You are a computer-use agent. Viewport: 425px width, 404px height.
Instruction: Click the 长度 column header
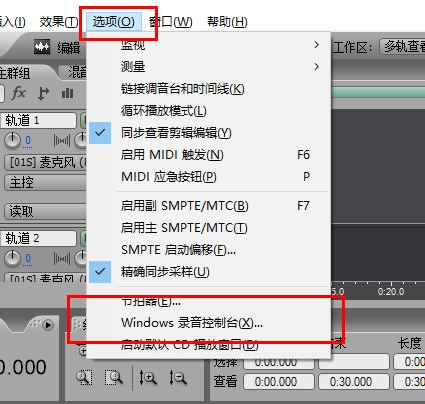[409, 343]
